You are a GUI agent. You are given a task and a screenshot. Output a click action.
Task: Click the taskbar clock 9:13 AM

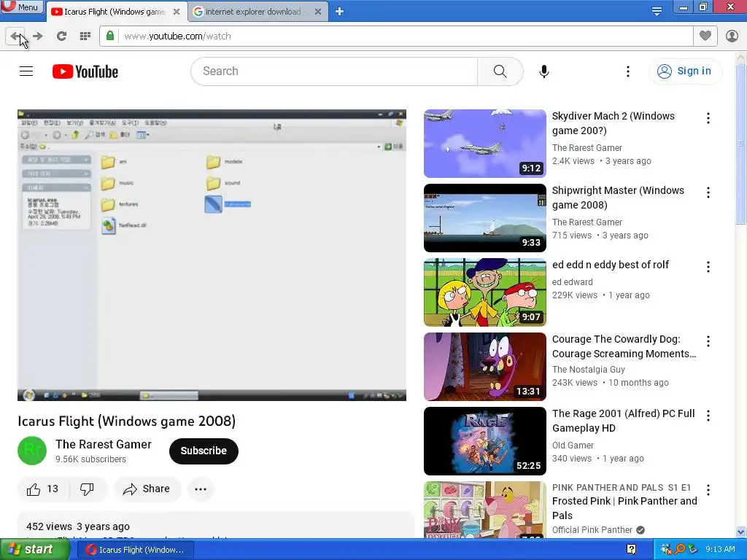[x=720, y=550]
